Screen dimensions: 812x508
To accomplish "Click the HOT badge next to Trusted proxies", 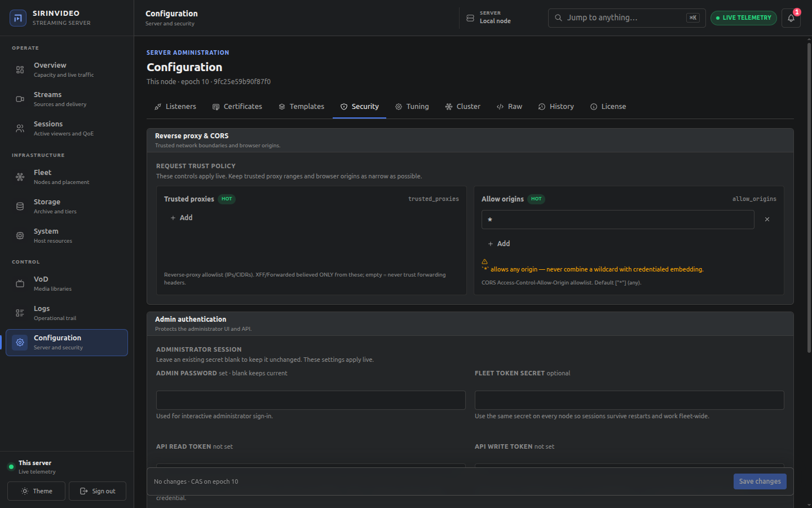I will coord(227,199).
